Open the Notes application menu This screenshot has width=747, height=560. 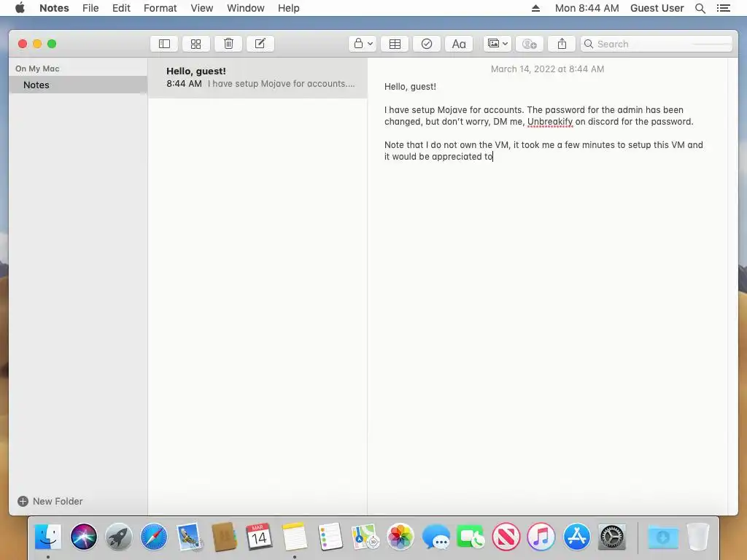click(x=54, y=8)
